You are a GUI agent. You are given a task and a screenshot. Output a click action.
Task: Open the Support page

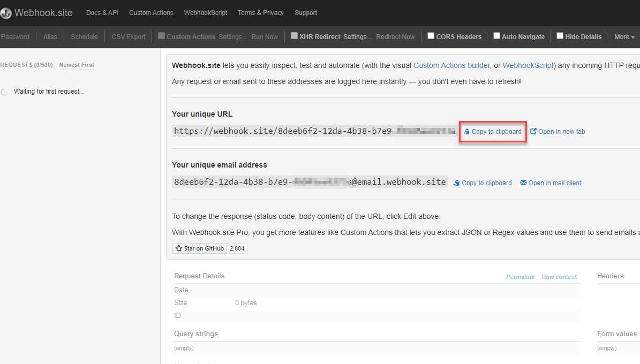click(306, 13)
